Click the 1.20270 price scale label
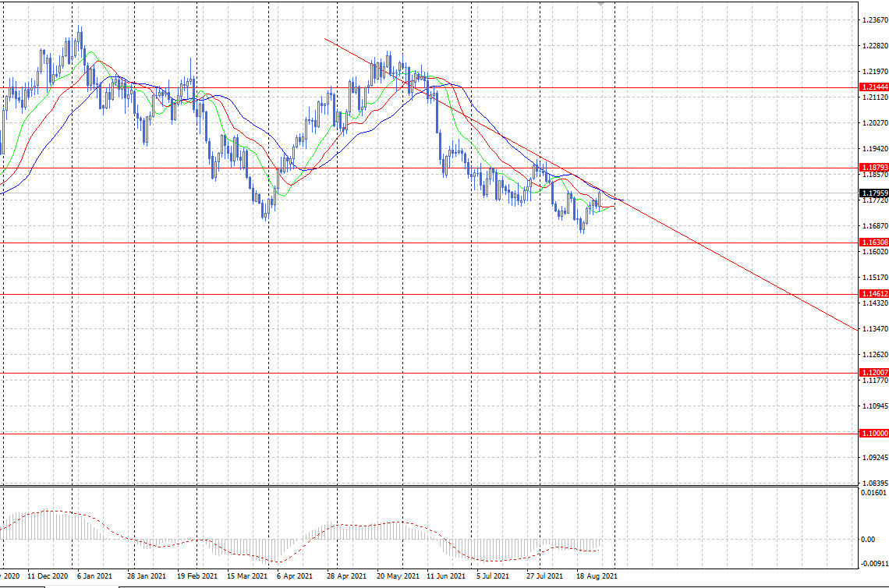889x588 pixels. 875,123
